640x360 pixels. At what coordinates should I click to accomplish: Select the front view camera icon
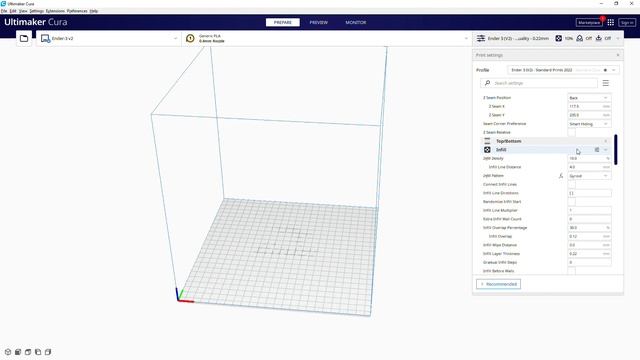[18, 352]
